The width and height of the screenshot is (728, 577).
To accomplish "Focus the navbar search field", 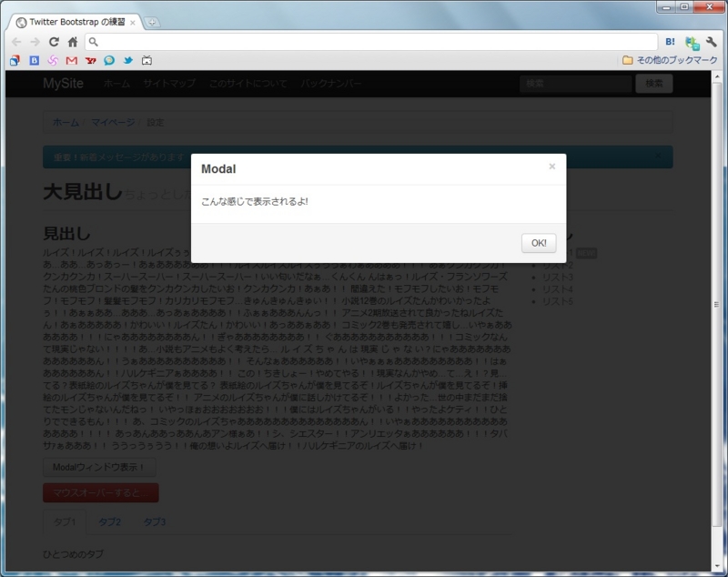I will [575, 84].
